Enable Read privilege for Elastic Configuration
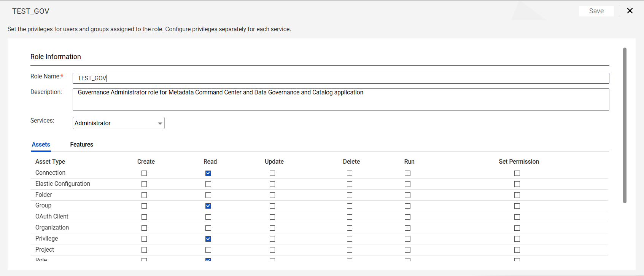The width and height of the screenshot is (644, 276). point(208,184)
